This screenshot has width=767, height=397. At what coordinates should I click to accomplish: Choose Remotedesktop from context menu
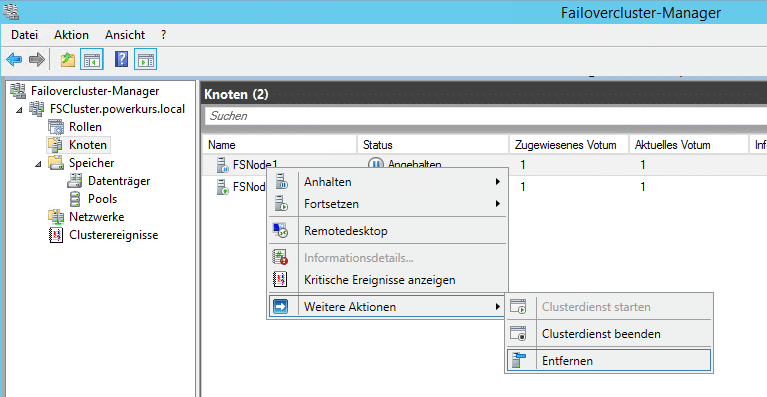387,231
